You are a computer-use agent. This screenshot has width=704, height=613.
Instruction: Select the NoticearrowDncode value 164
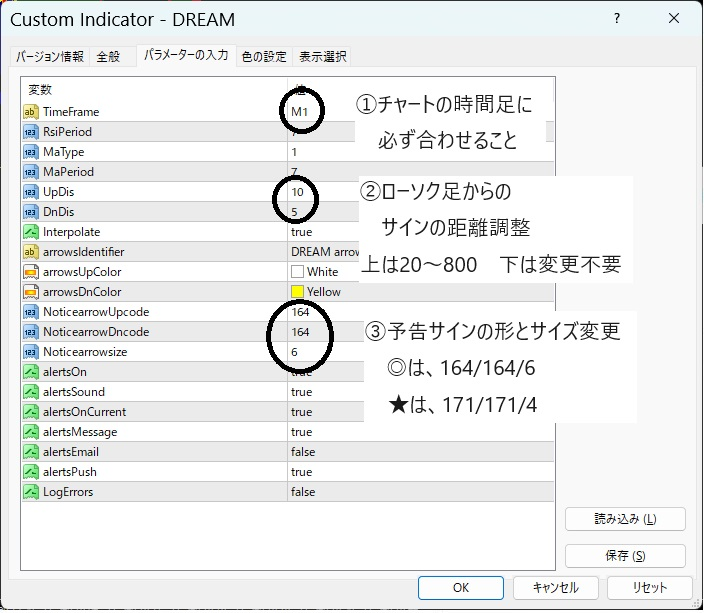pos(300,331)
